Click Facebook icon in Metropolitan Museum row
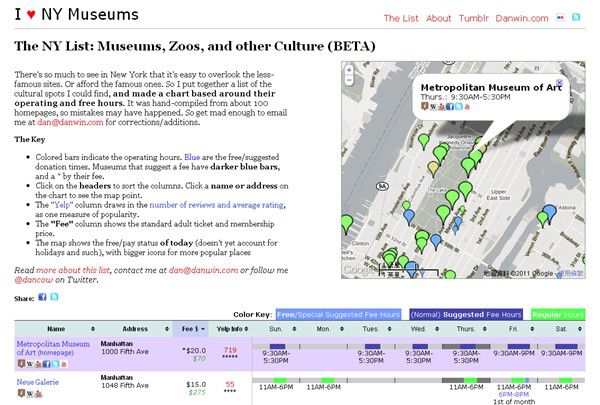 (46, 364)
